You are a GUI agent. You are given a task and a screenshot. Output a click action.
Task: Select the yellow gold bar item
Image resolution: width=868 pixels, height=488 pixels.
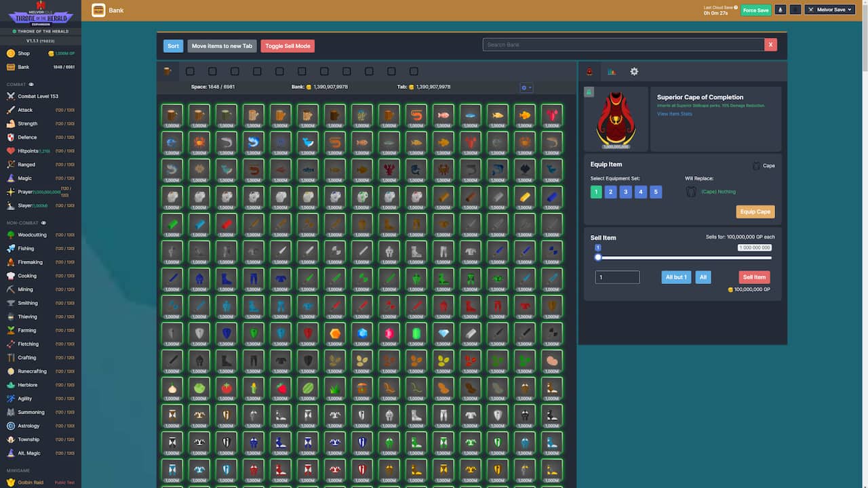pyautogui.click(x=525, y=197)
